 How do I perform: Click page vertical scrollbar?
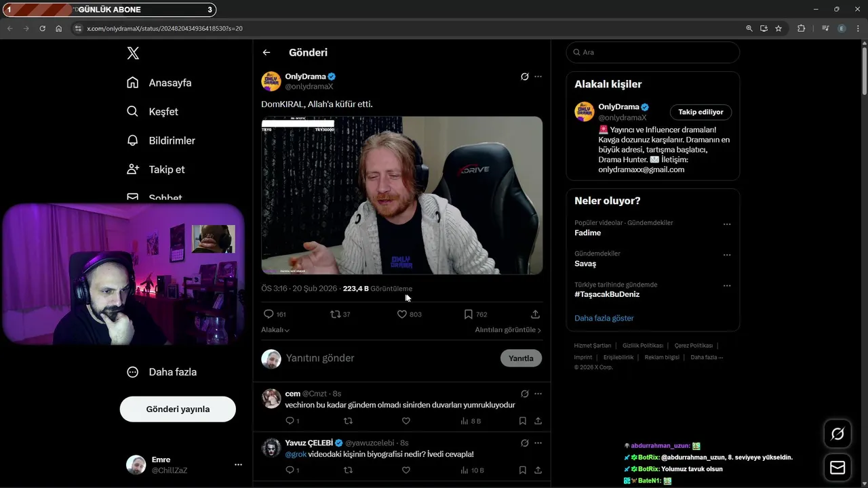tap(864, 71)
